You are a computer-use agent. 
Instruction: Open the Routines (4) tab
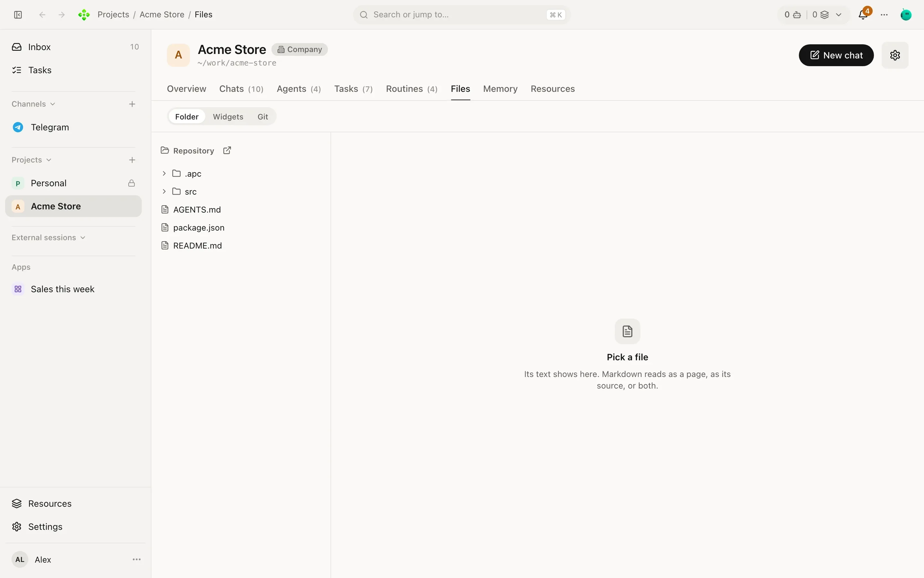pyautogui.click(x=412, y=89)
